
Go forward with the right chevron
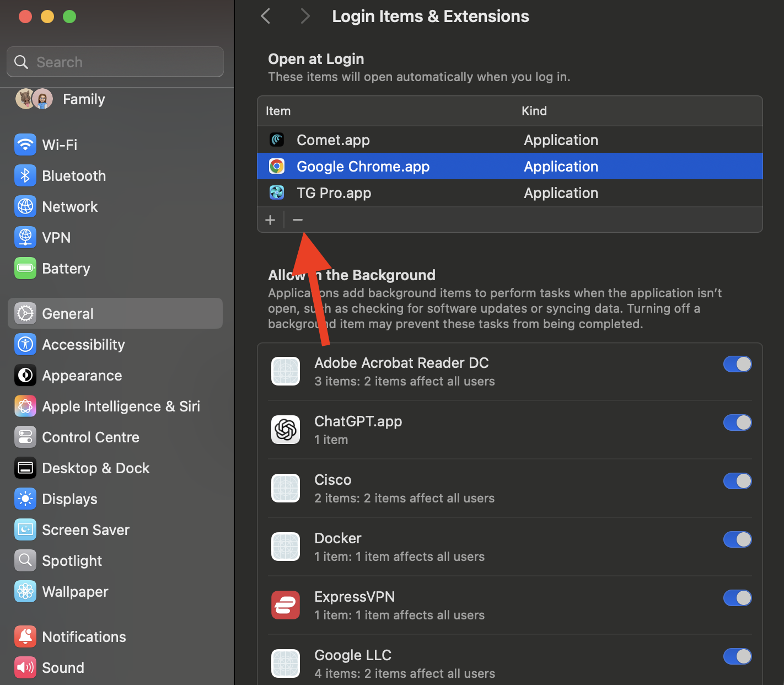(305, 16)
